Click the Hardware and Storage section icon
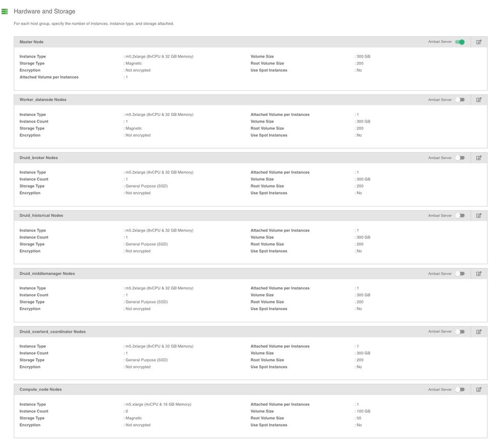Screen dimensions: 504x442 click(5, 11)
